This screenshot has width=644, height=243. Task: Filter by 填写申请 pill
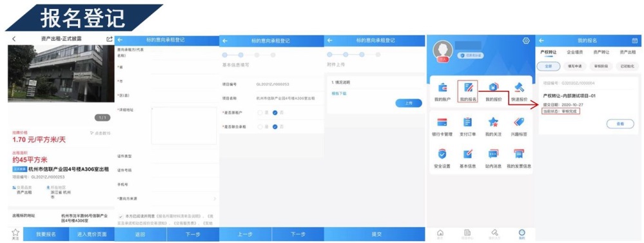574,66
